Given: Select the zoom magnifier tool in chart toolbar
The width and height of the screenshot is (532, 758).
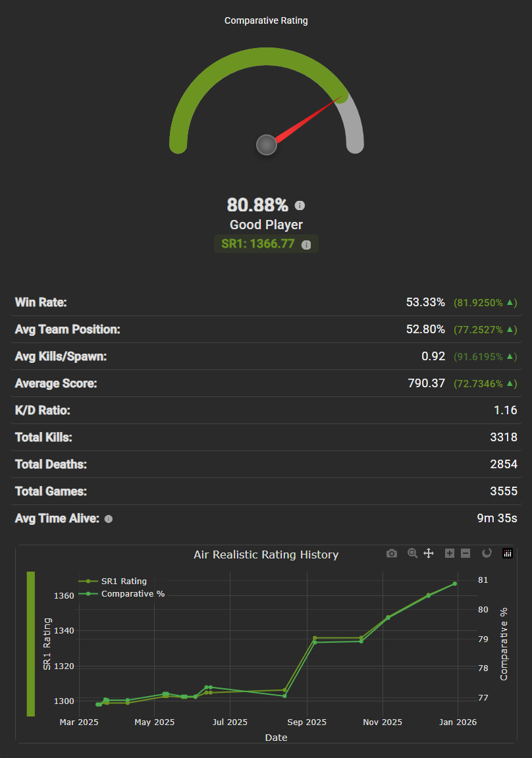Looking at the screenshot, I should [x=413, y=553].
